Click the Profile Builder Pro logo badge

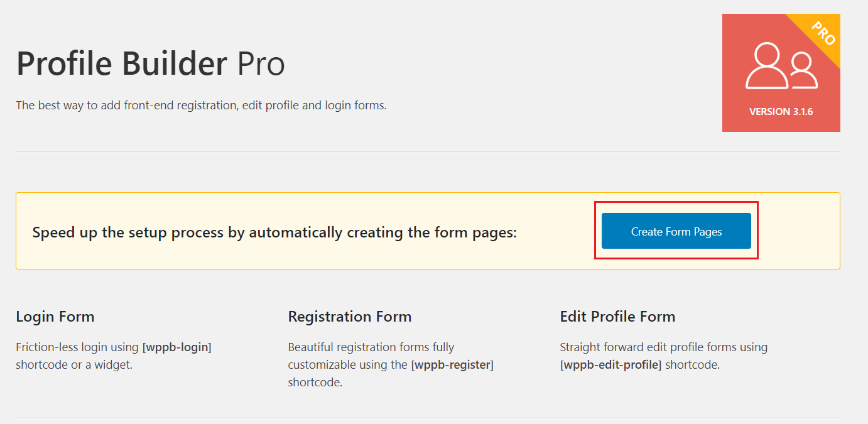[781, 73]
